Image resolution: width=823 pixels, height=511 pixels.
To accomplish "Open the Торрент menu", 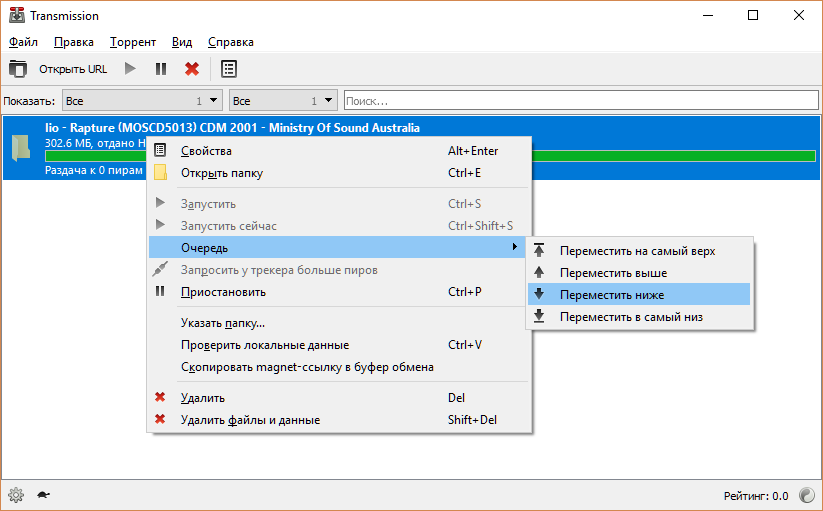I will [133, 42].
